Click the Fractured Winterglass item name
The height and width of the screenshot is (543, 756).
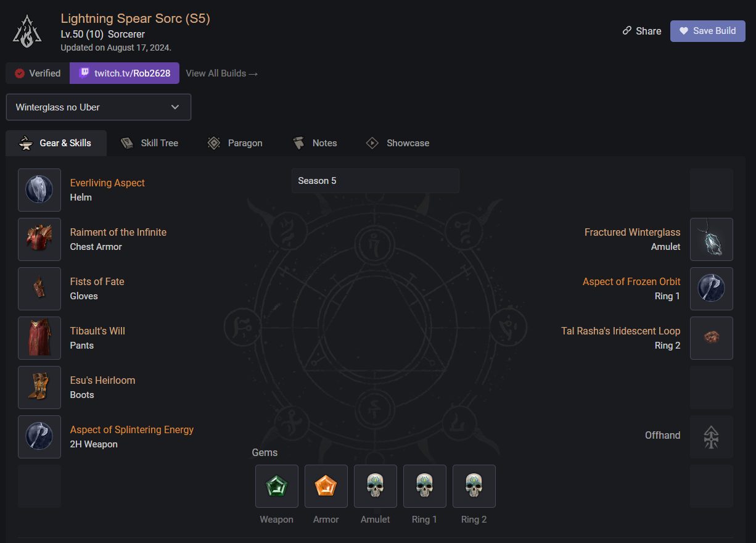click(x=633, y=232)
